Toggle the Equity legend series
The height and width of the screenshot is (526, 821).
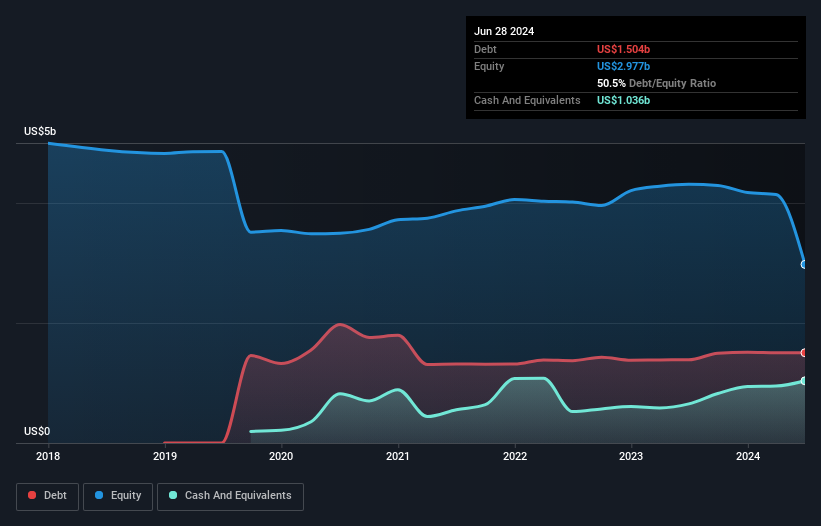[x=118, y=496]
